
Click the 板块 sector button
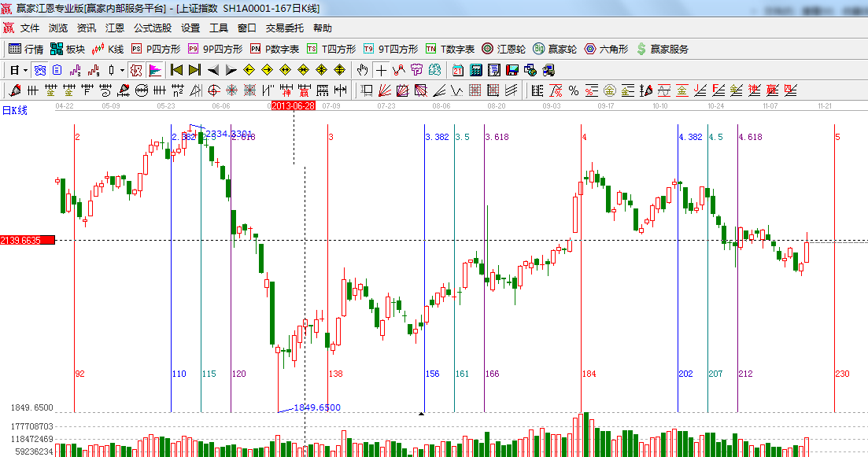67,49
